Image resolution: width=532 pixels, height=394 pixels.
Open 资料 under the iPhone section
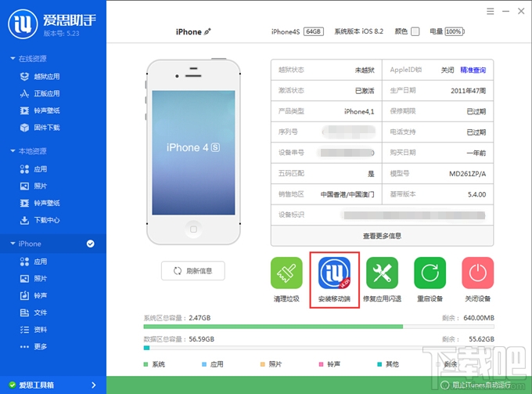pyautogui.click(x=34, y=330)
